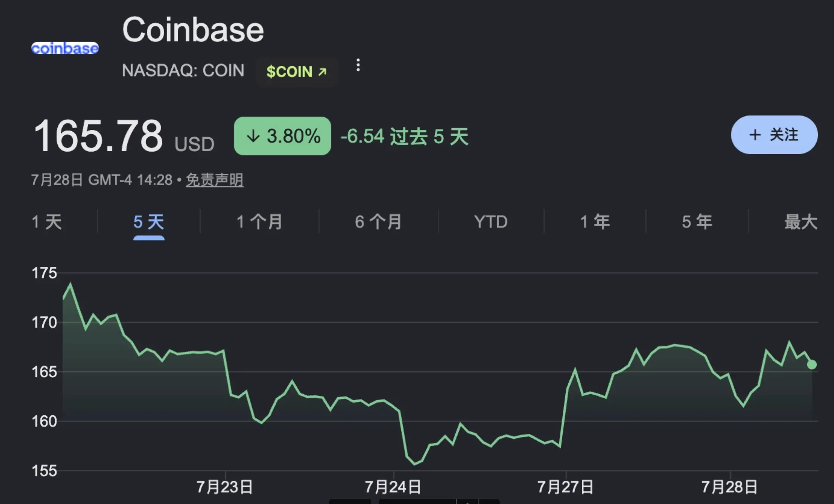
Task: Switch to the 1 个月 range tab
Action: 260,222
